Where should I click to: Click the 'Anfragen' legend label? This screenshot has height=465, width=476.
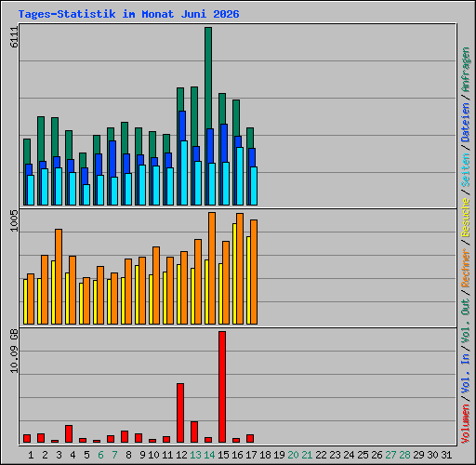(466, 70)
